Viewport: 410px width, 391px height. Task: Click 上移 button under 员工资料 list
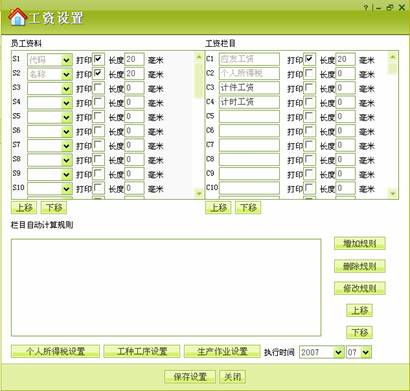point(24,208)
